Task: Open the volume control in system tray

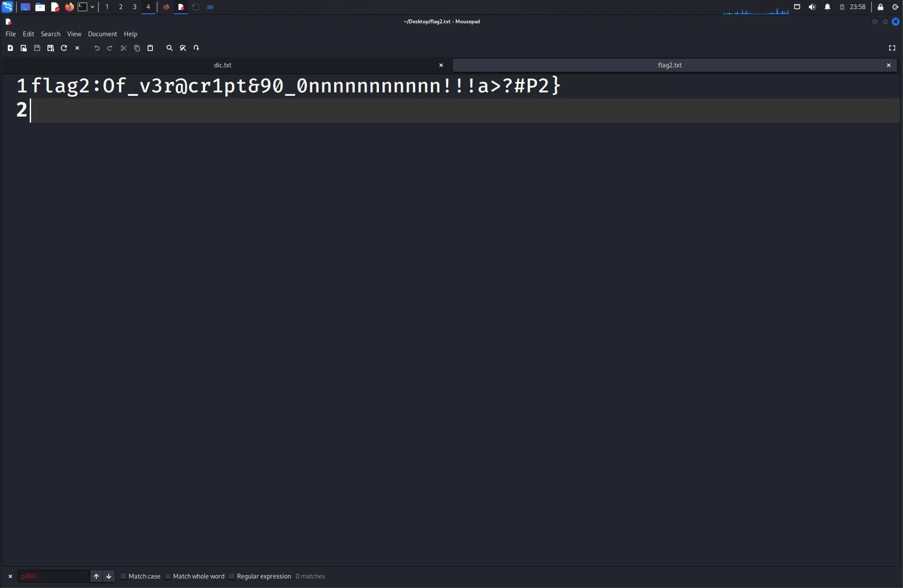Action: pyautogui.click(x=812, y=7)
